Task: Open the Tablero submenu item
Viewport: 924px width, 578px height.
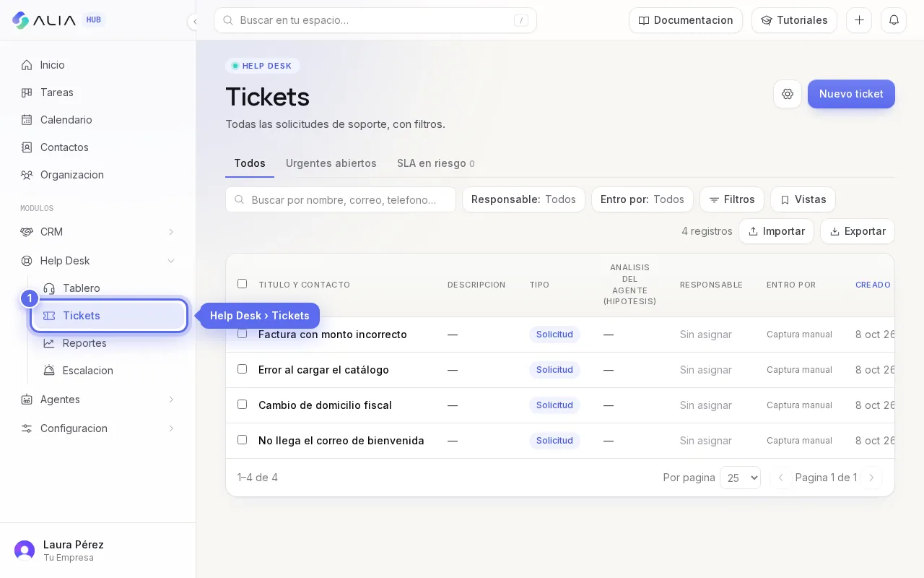Action: [x=109, y=288]
